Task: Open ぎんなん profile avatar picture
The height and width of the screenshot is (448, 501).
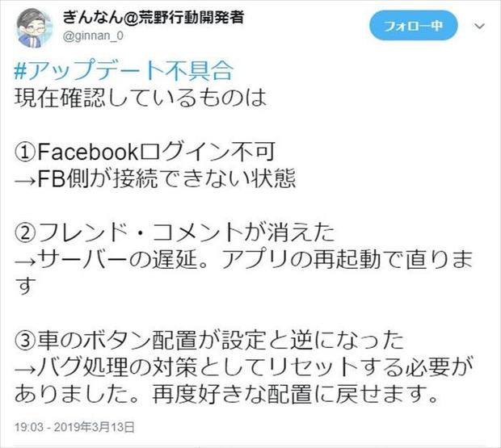Action: (33, 28)
